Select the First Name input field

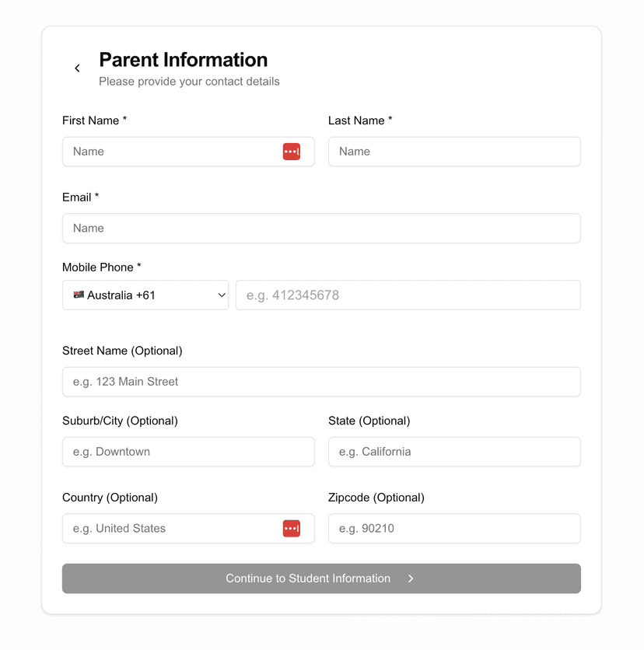tap(171, 152)
